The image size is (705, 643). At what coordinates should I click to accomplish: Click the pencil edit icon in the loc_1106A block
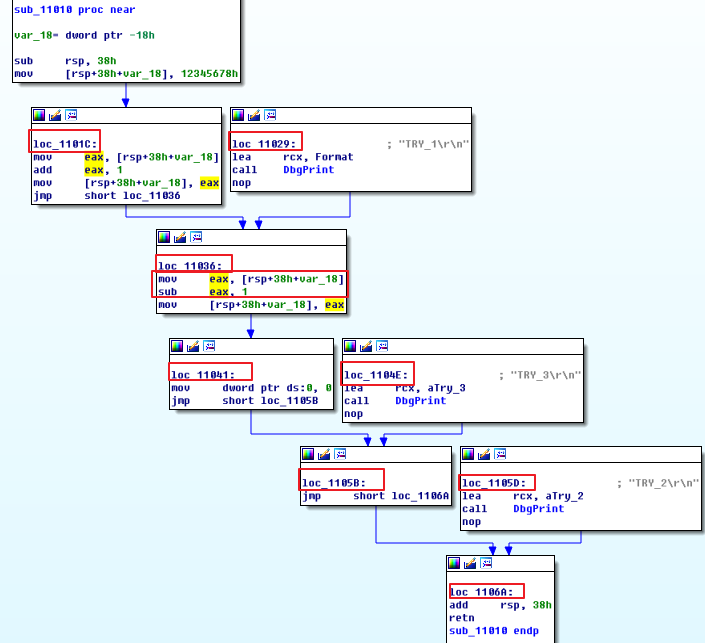[470, 563]
